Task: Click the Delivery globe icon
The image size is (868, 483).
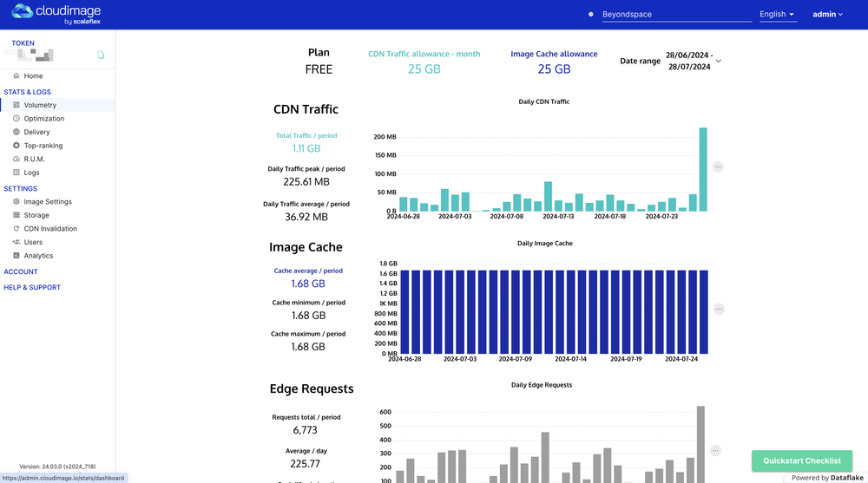Action: (16, 132)
